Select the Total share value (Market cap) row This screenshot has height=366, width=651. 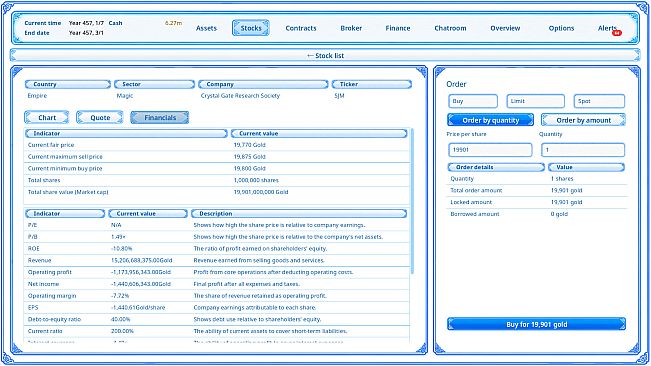[217, 192]
